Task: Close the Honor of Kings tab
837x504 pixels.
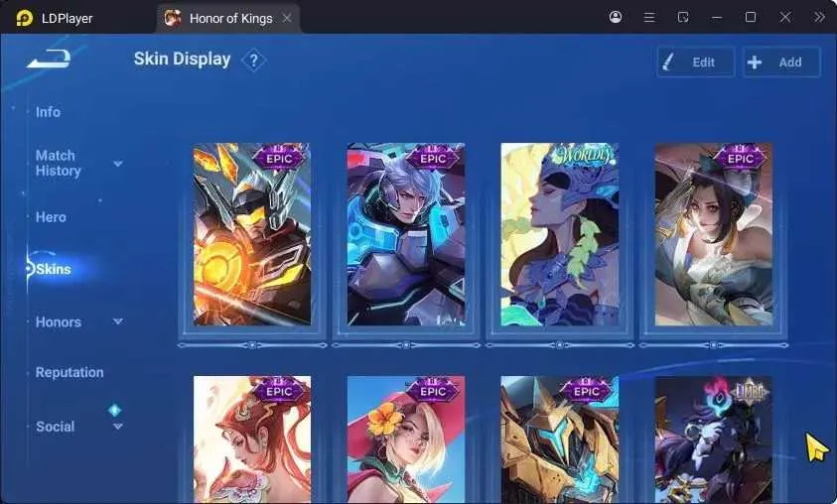Action: 287,18
